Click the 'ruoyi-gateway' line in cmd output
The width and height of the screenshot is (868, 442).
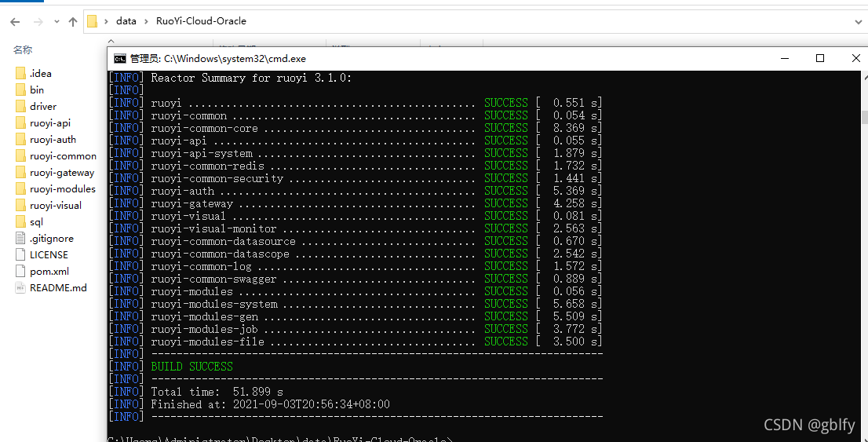(356, 203)
